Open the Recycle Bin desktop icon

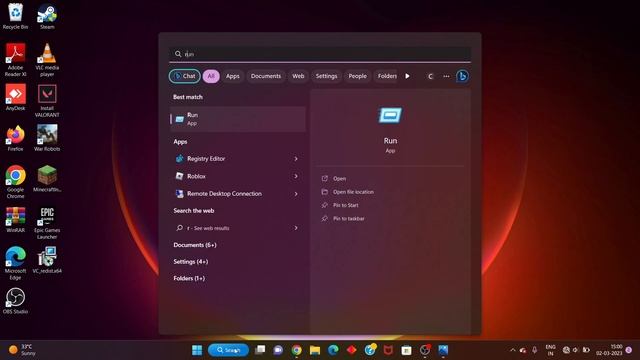15,16
